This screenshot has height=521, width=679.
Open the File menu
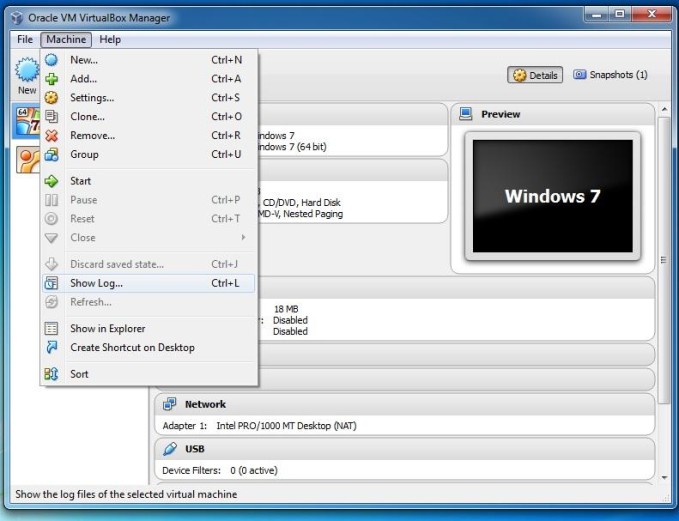pyautogui.click(x=25, y=39)
